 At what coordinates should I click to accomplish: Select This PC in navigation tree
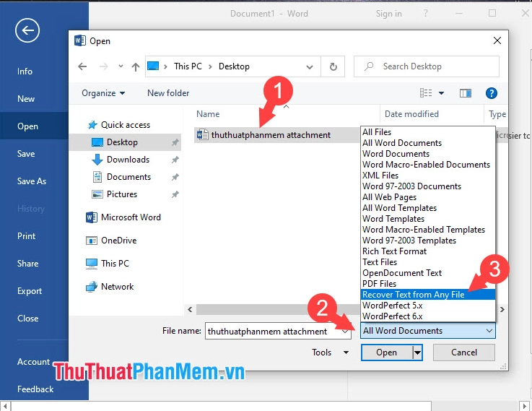(x=108, y=264)
